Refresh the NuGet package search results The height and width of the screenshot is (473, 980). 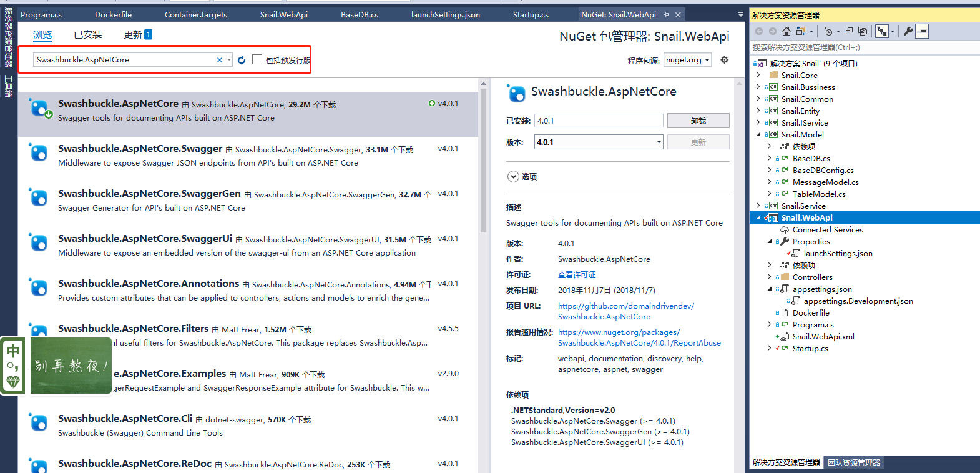tap(242, 60)
